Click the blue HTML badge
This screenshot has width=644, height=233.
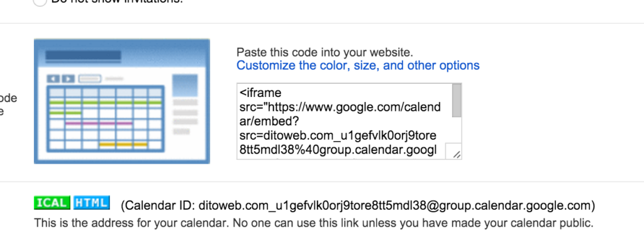coord(92,203)
